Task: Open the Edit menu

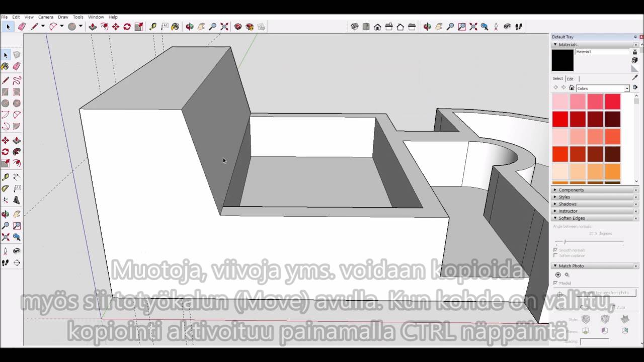Action: [16, 17]
